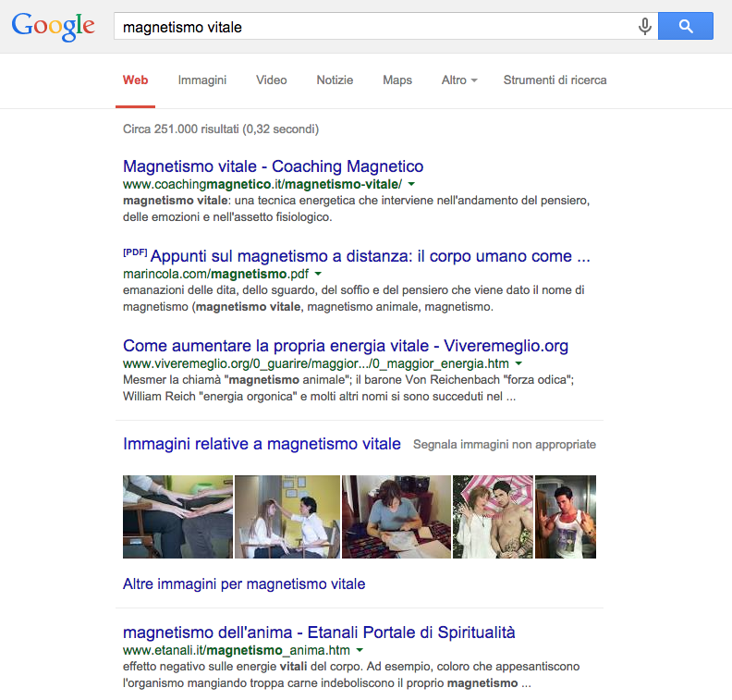Switch to the Video tab
732x700 pixels.
click(271, 80)
